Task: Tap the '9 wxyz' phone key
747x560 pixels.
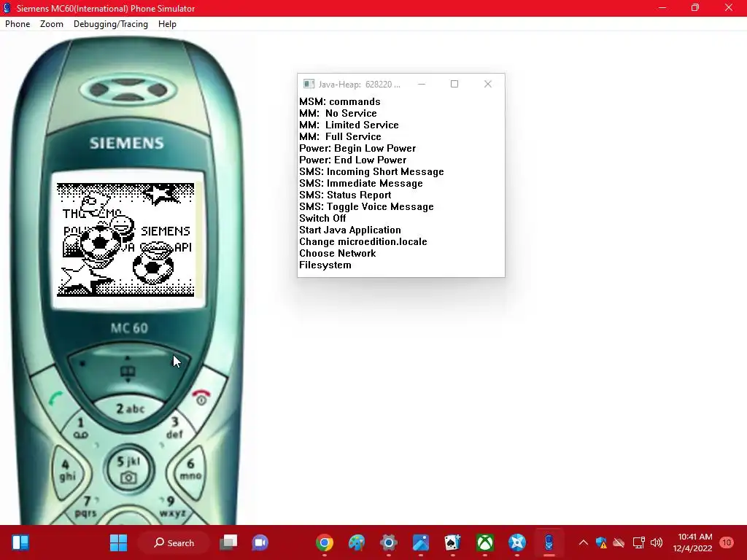Action: 171,507
